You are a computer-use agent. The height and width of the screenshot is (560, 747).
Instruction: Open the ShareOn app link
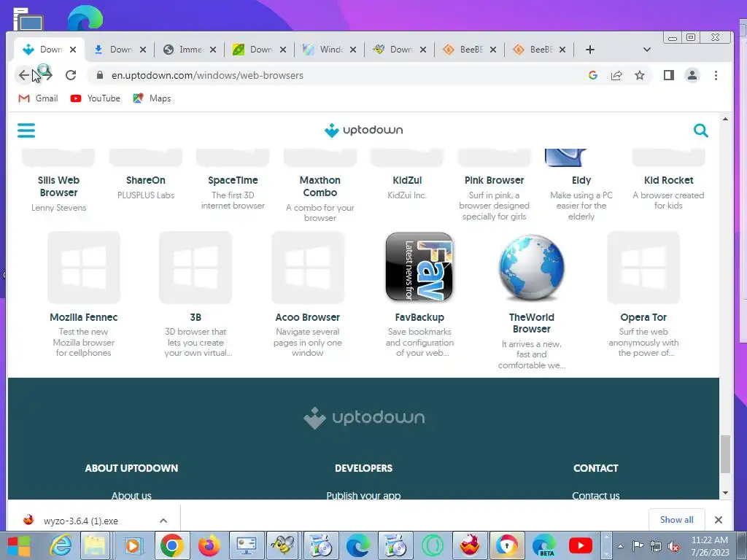(x=146, y=180)
